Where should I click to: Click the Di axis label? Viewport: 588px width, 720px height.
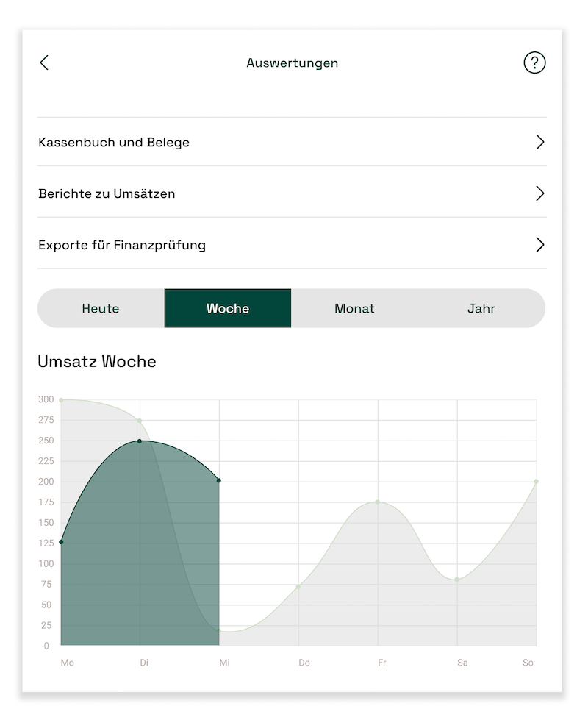click(x=144, y=663)
